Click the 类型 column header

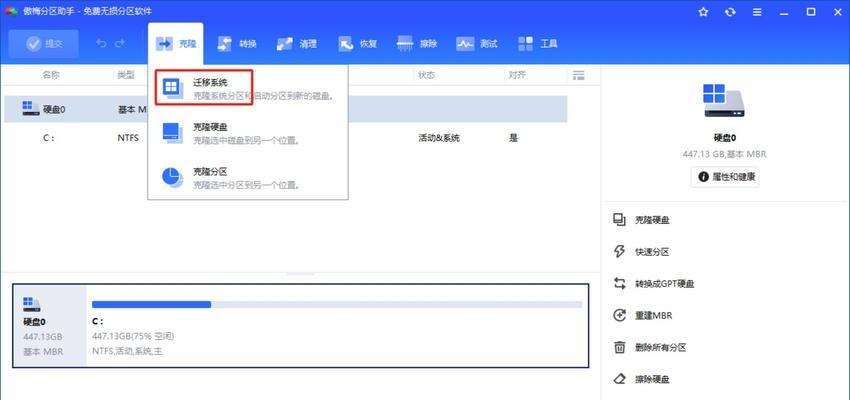[x=126, y=75]
